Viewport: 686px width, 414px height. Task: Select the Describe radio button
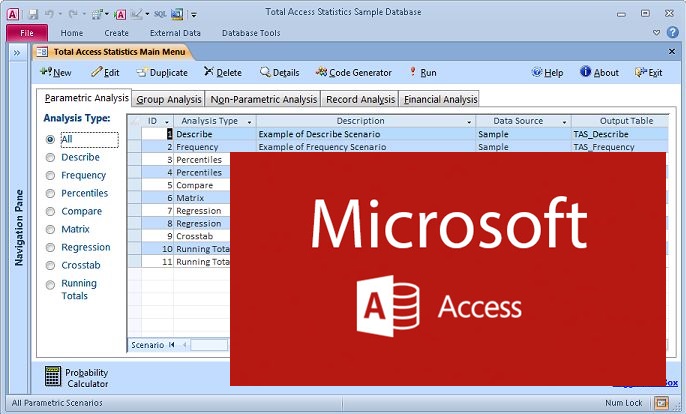click(50, 158)
